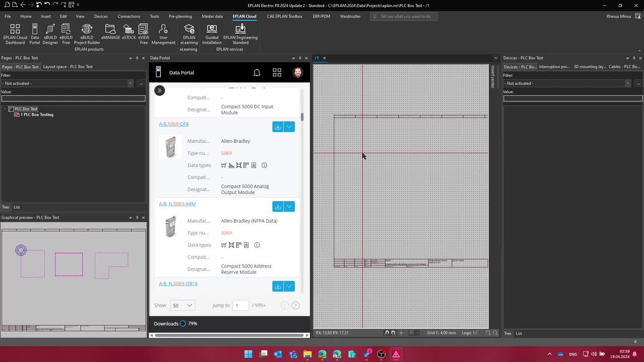Image resolution: width=644 pixels, height=362 pixels.
Task: Switch Pages navigator to List view
Action: click(x=17, y=207)
